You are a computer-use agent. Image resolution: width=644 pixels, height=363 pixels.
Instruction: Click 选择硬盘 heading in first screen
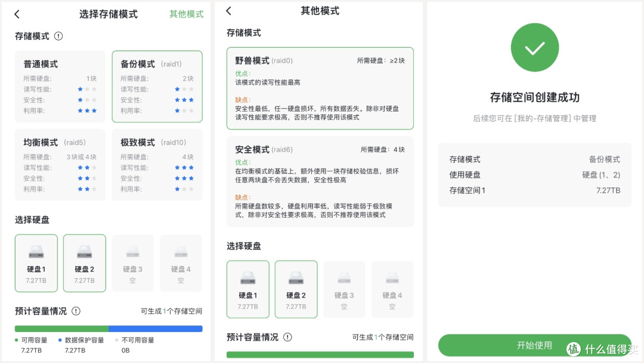32,220
